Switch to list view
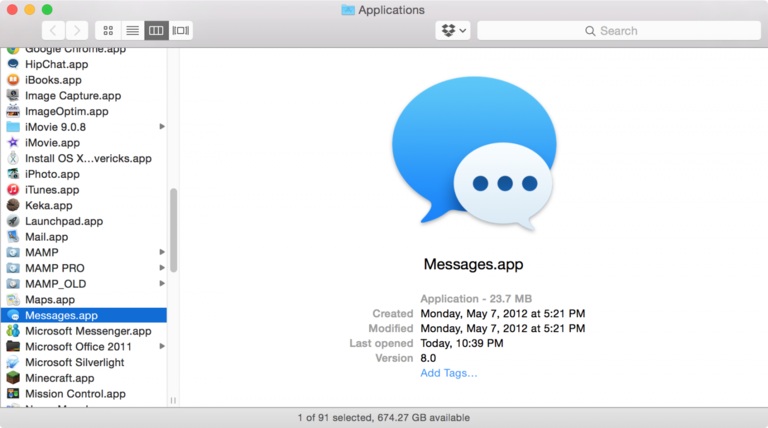This screenshot has height=428, width=768. pos(132,30)
